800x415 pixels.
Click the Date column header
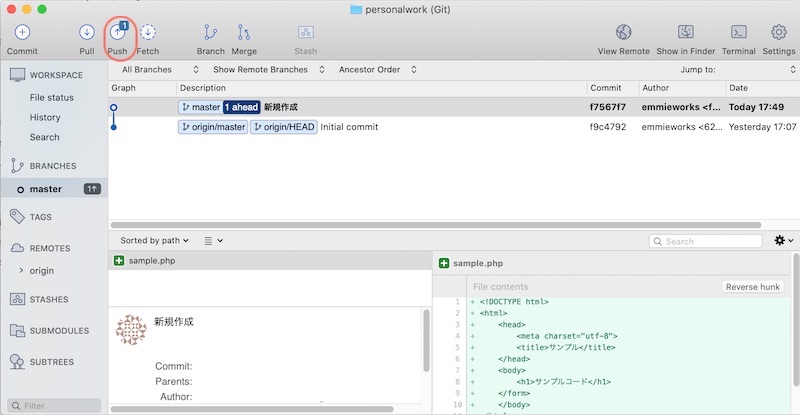738,88
